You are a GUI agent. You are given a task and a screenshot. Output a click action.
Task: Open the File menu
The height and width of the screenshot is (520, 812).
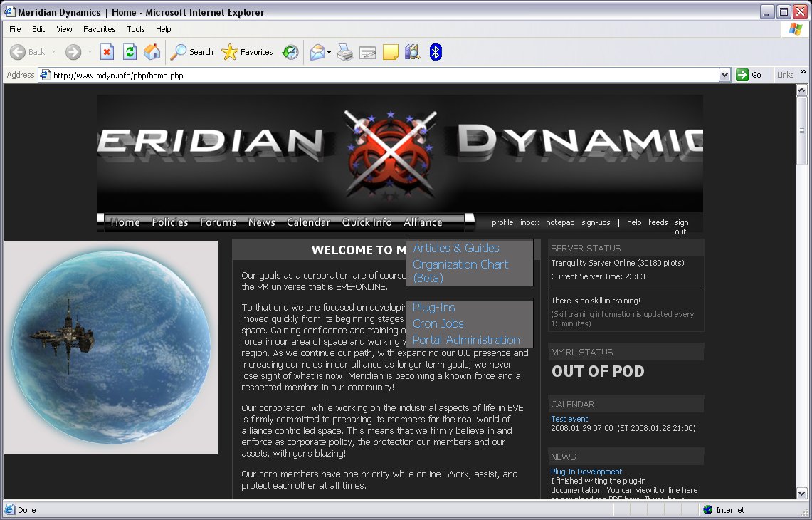click(x=15, y=29)
